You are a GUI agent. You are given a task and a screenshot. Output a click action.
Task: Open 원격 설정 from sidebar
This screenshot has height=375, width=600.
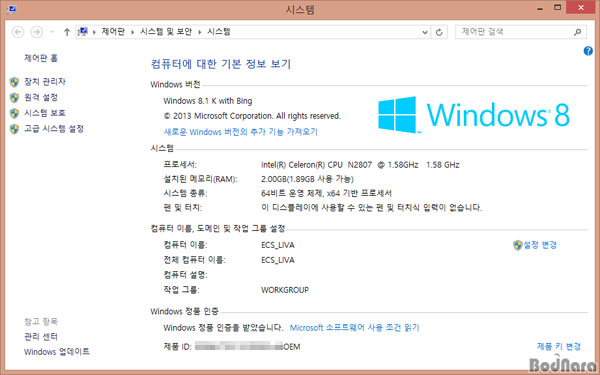click(x=41, y=97)
